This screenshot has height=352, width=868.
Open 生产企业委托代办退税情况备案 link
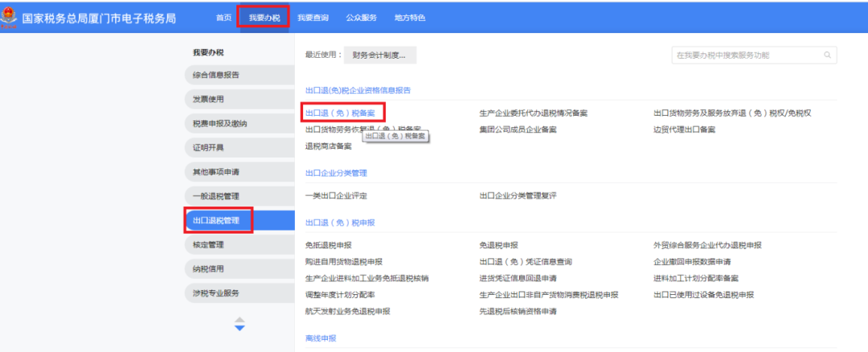click(x=533, y=113)
